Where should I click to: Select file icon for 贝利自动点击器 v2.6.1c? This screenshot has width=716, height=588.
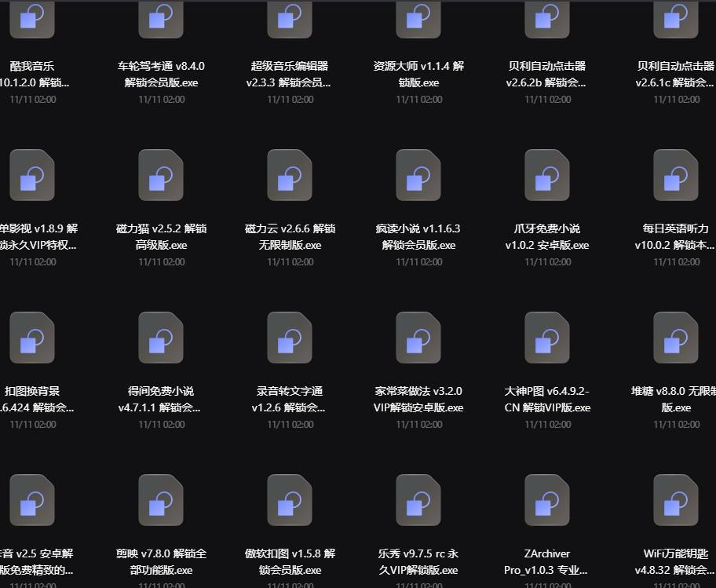tap(676, 19)
